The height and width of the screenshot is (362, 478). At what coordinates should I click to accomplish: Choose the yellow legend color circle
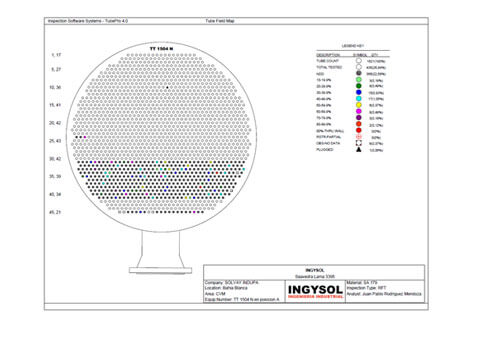point(359,105)
